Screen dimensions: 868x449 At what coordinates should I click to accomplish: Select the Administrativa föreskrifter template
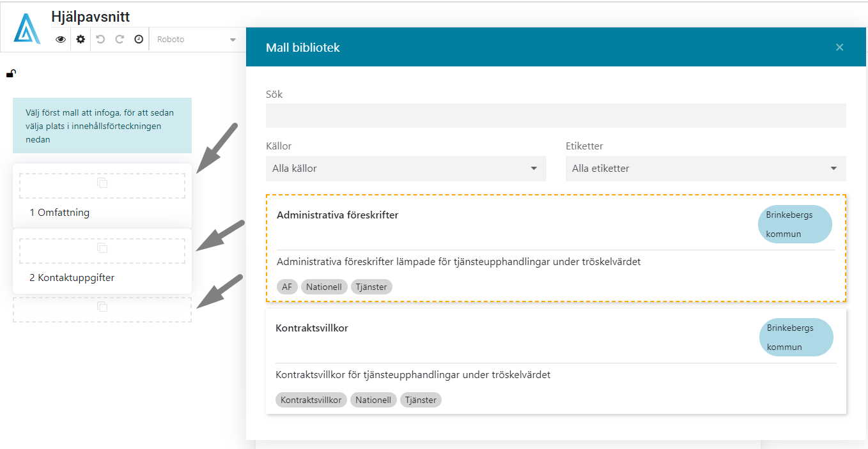pos(337,215)
